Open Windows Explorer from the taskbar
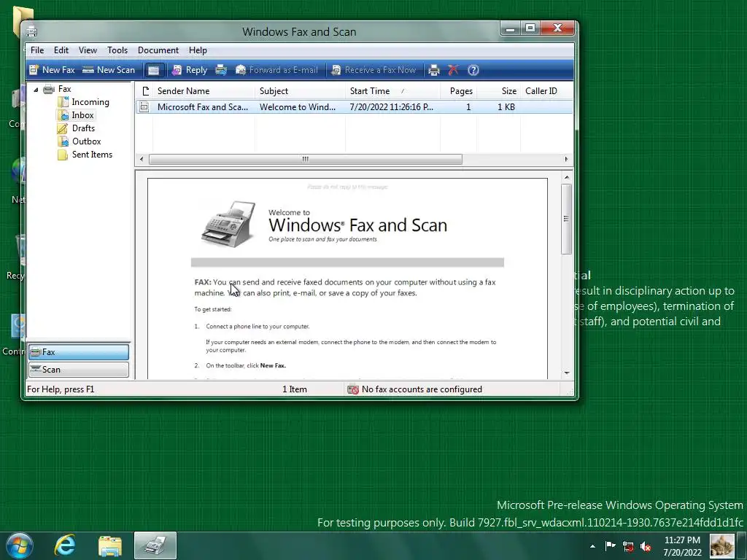747x560 pixels. click(x=110, y=545)
